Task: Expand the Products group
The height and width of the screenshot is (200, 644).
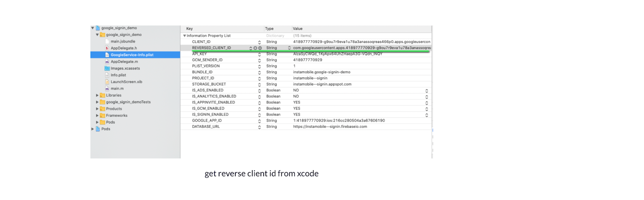Action: coord(97,109)
